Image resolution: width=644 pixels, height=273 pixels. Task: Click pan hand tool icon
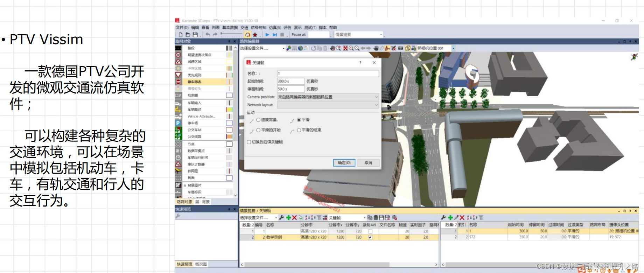point(376,48)
